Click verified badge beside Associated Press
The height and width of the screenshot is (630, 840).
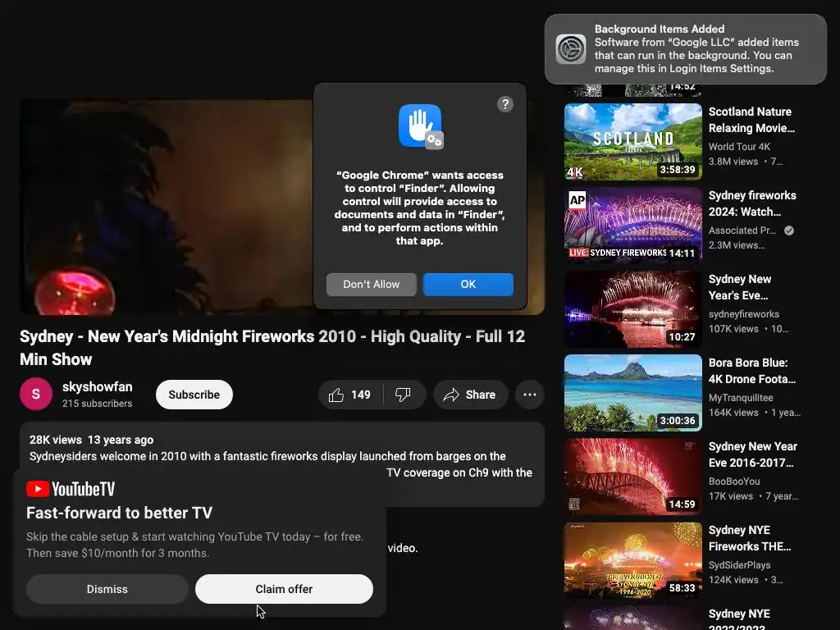click(789, 231)
